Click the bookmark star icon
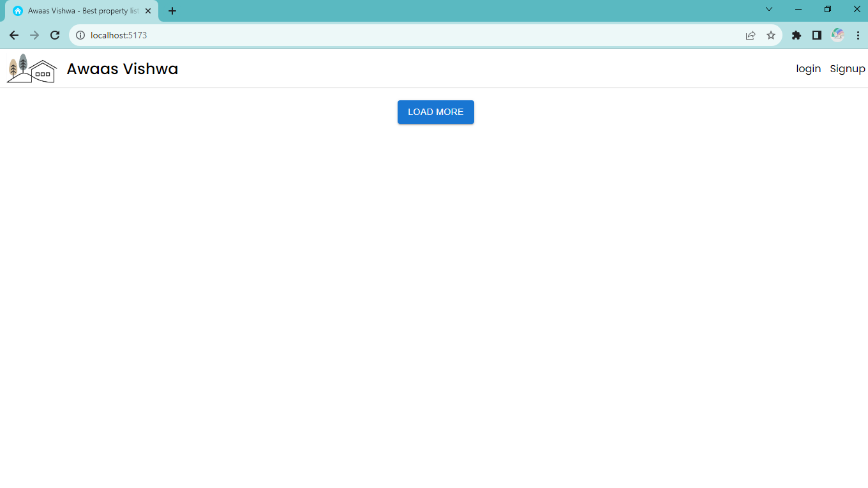This screenshot has height=488, width=868. (771, 35)
